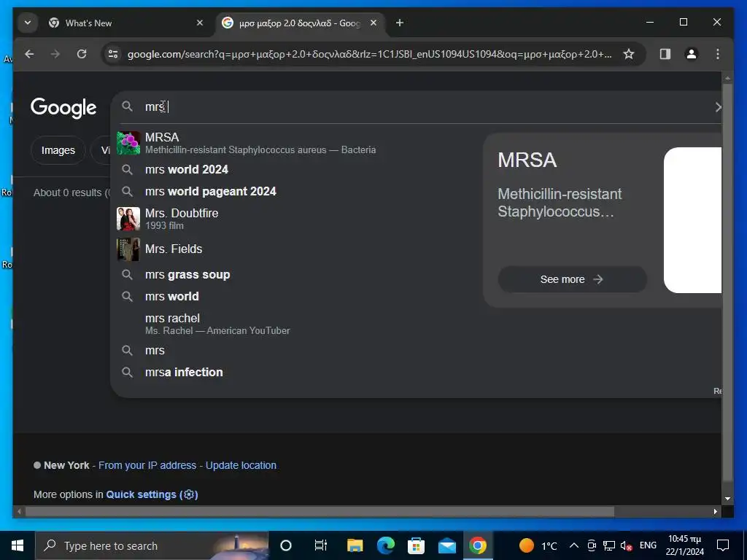Click the address bar URL

pyautogui.click(x=370, y=54)
